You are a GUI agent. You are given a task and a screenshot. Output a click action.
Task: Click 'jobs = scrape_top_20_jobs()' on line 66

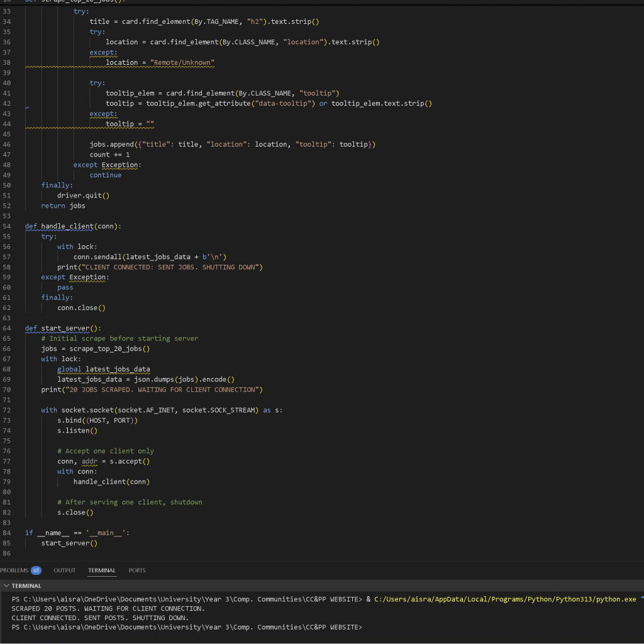click(x=96, y=348)
